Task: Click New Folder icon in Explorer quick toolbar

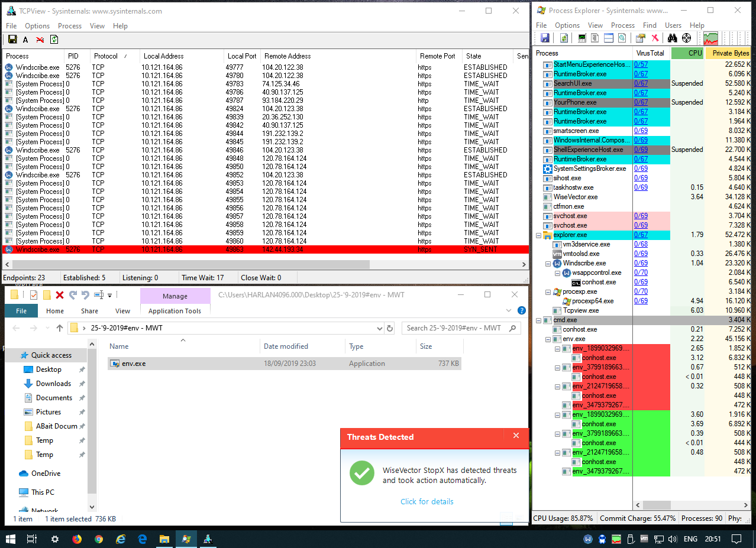Action: [47, 295]
